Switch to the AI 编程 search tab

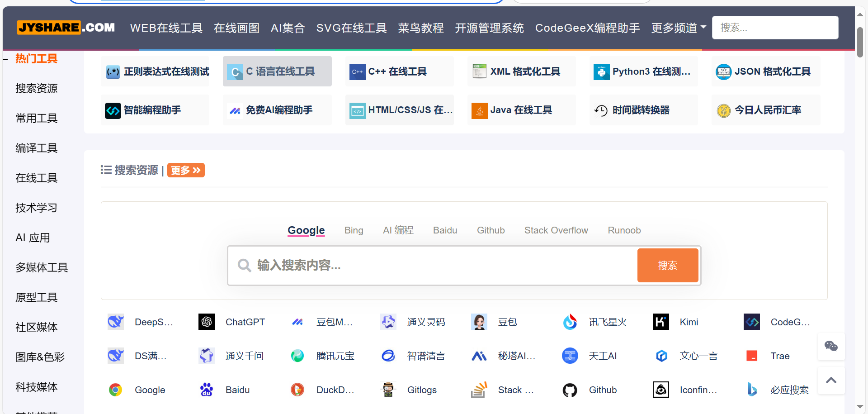pyautogui.click(x=398, y=230)
